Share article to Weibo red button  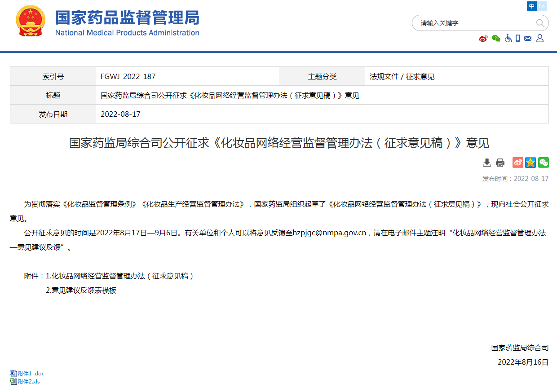tap(518, 163)
